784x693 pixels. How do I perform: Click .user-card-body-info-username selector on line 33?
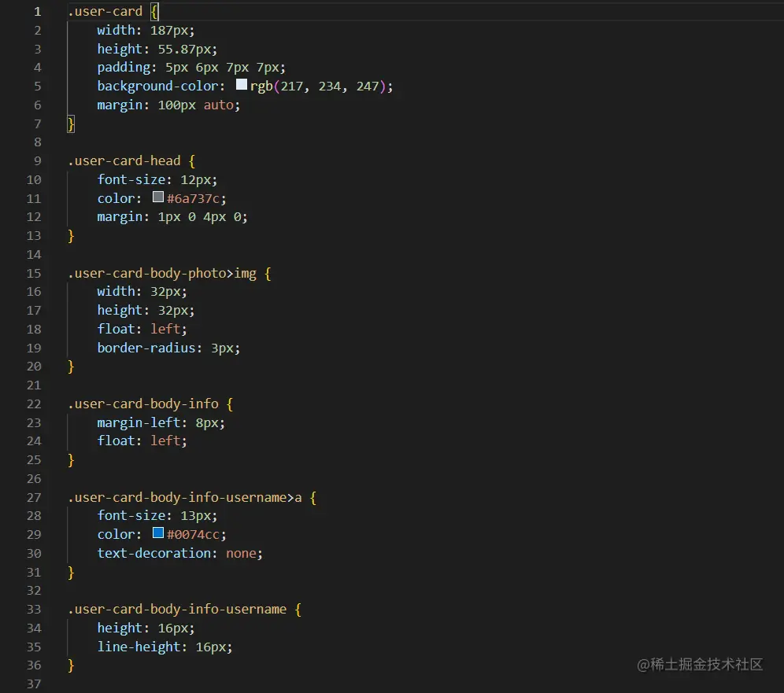point(177,609)
